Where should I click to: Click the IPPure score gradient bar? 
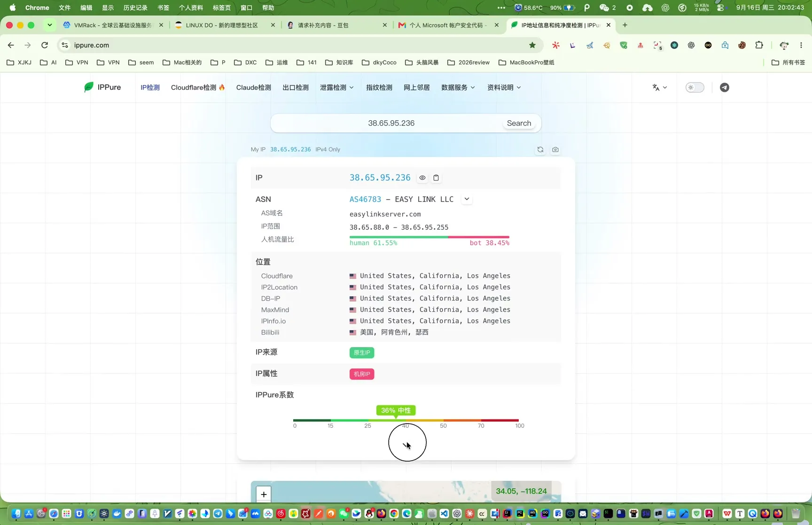pos(406,420)
